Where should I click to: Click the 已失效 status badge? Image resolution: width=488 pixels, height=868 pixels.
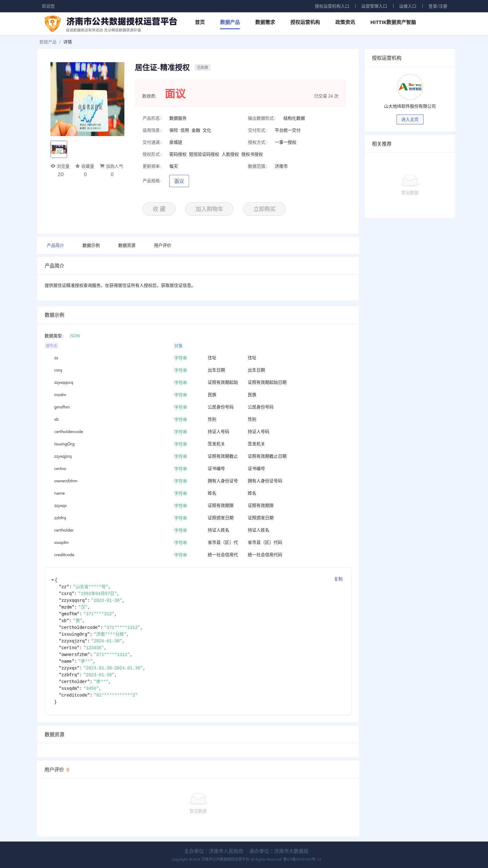(203, 67)
